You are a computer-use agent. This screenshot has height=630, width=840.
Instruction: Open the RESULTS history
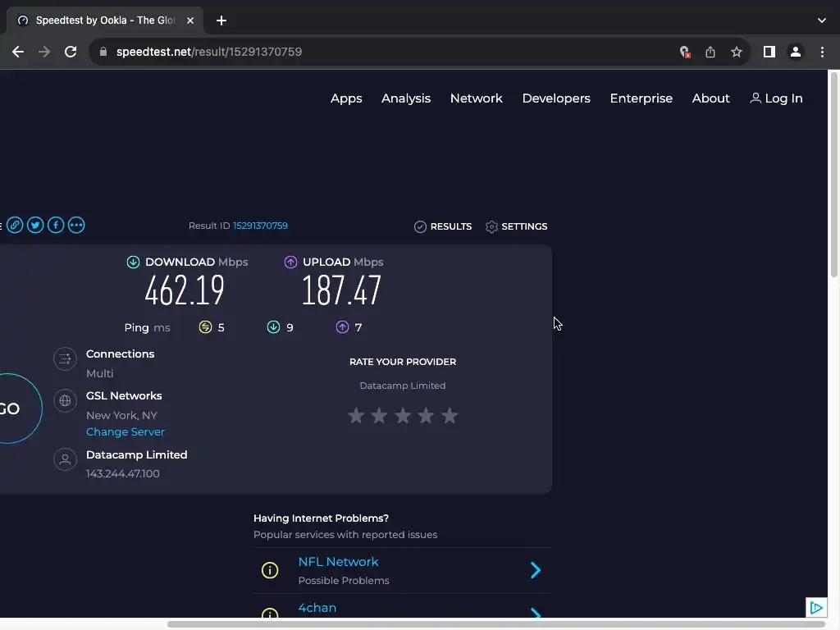pyautogui.click(x=443, y=226)
